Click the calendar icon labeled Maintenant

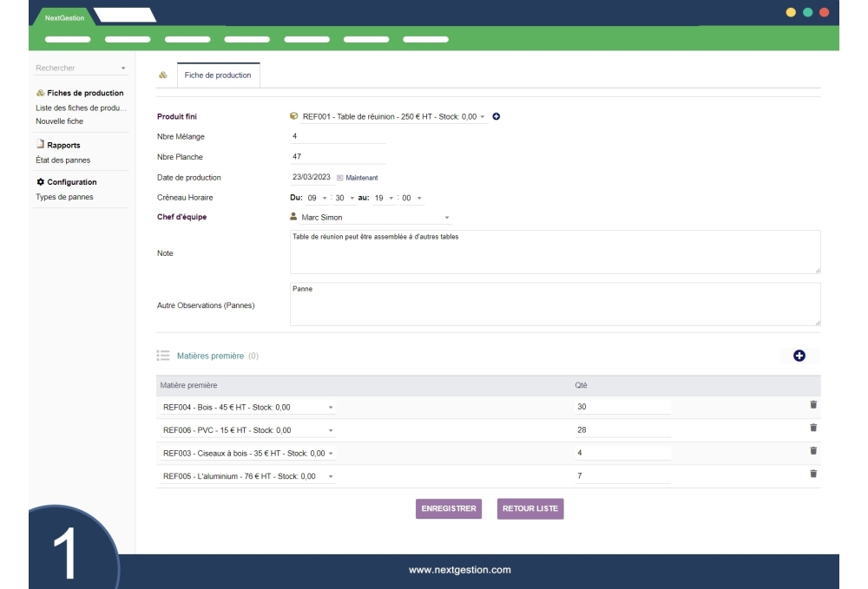[340, 178]
